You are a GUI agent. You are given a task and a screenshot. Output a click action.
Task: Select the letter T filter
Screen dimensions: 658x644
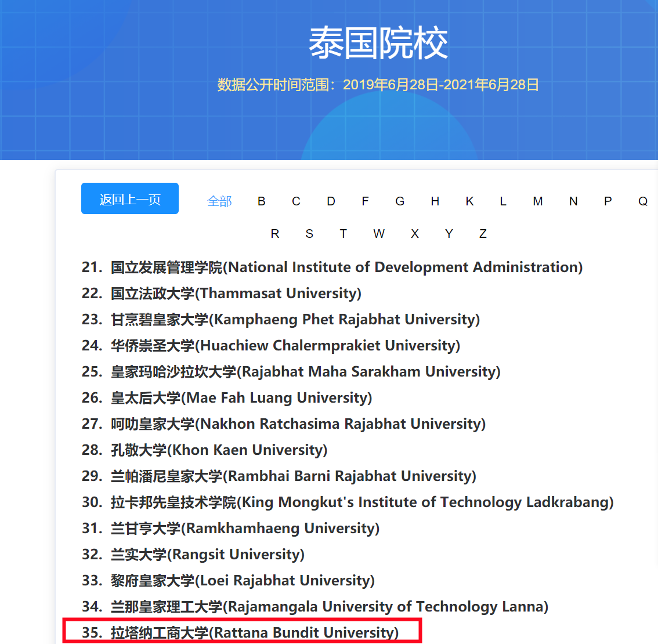pyautogui.click(x=344, y=234)
